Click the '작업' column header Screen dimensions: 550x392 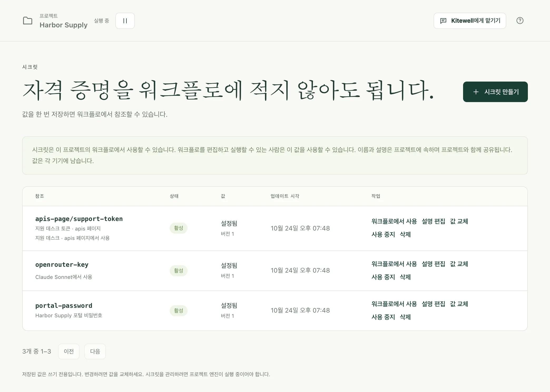376,196
